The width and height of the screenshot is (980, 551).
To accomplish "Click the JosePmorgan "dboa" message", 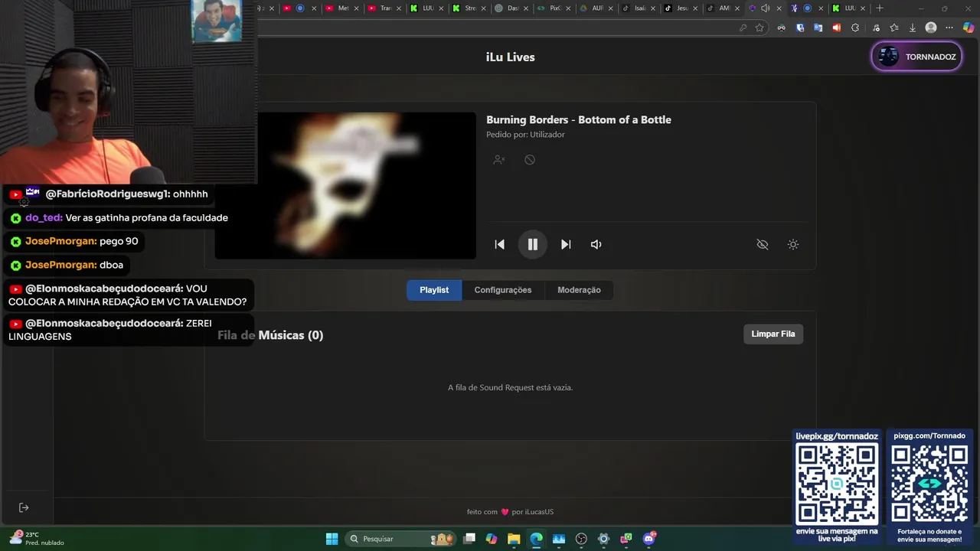I will (x=67, y=266).
